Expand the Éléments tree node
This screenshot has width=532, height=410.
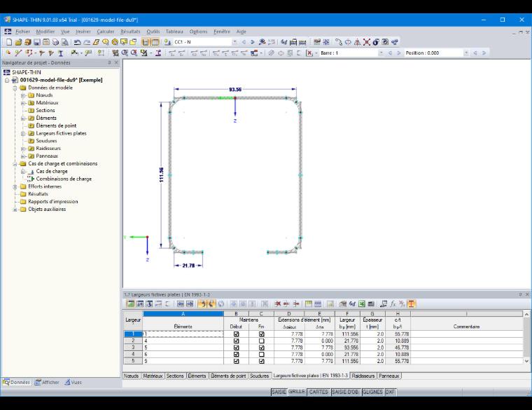(22, 118)
